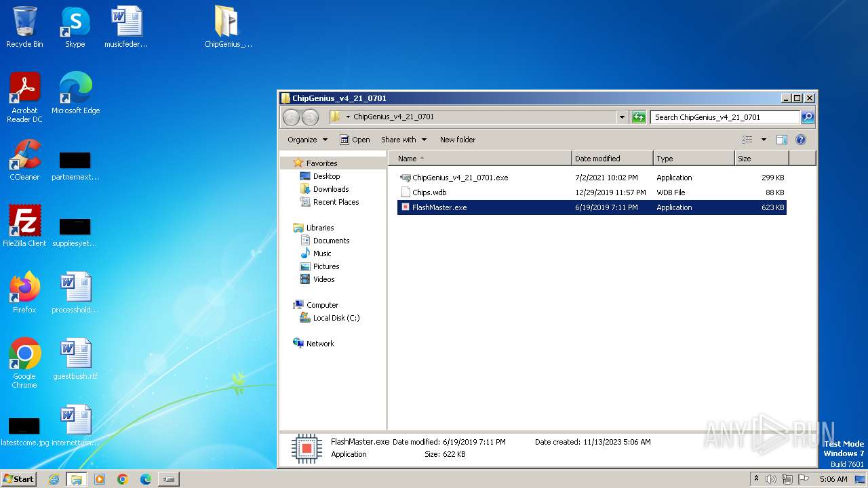Open Music library
This screenshot has width=868, height=488.
point(322,253)
